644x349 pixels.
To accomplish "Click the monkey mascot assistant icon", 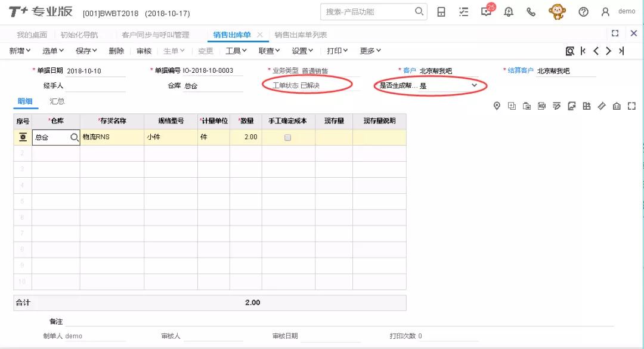I will tap(557, 11).
